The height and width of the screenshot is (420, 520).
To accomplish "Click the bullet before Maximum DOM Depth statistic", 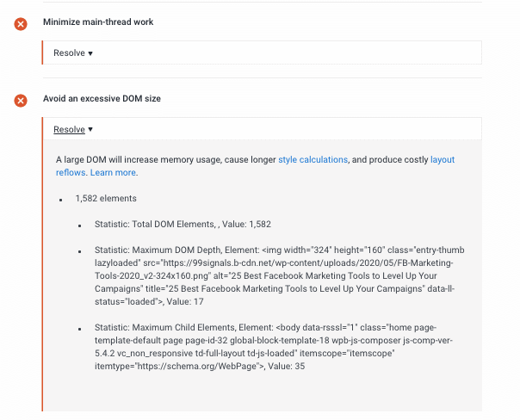I will [x=79, y=250].
